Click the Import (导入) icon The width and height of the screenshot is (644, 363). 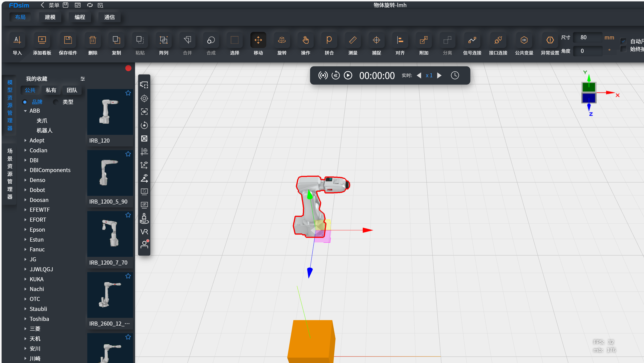click(x=17, y=40)
